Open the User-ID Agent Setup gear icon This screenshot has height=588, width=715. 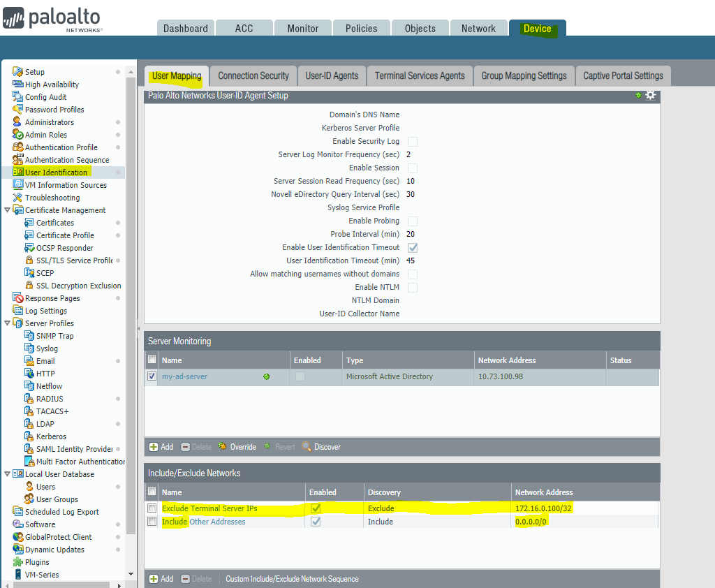click(650, 96)
